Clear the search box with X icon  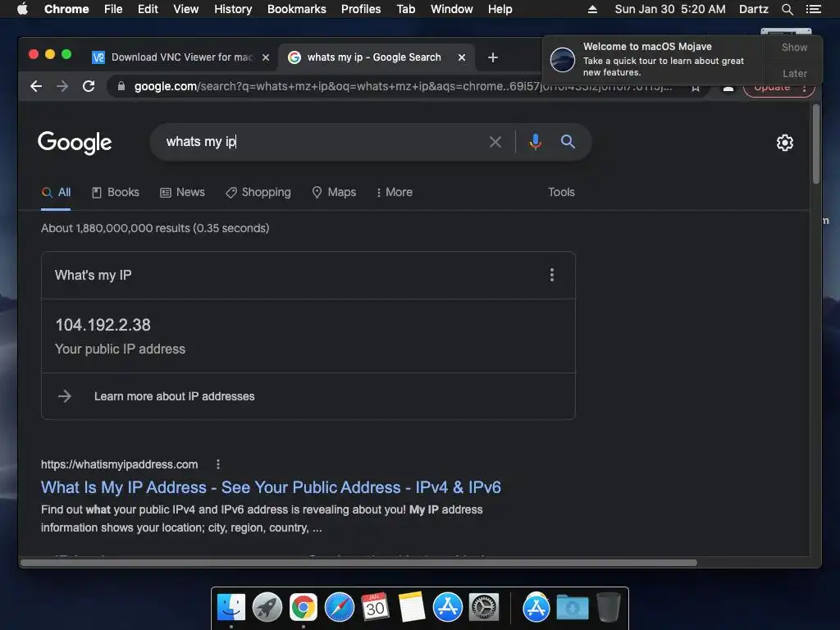click(495, 142)
